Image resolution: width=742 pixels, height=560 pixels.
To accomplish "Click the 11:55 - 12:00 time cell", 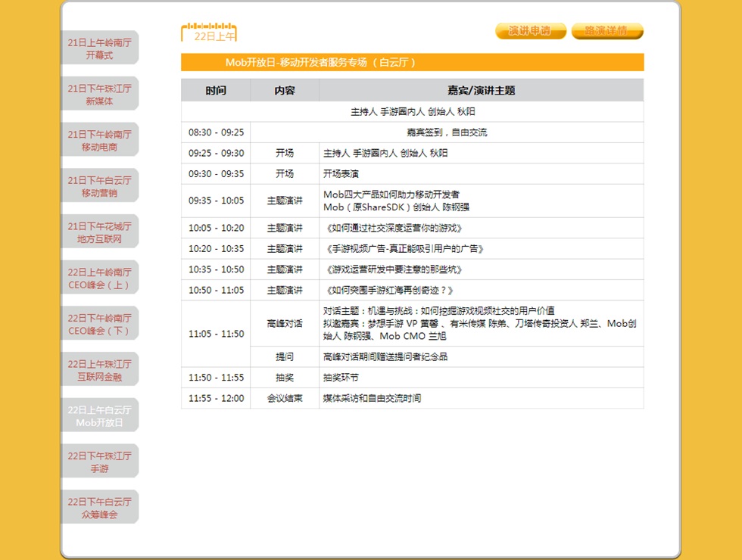I will coord(216,398).
